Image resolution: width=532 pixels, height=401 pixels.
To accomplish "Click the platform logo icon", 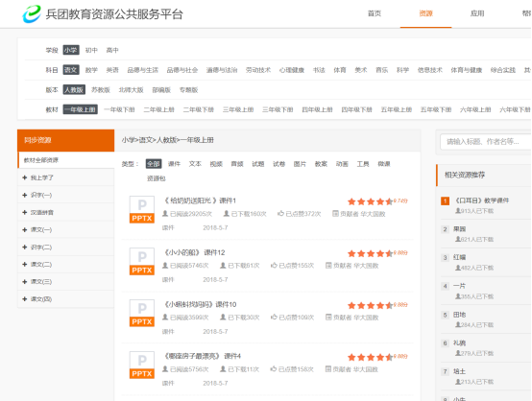I will (x=32, y=13).
